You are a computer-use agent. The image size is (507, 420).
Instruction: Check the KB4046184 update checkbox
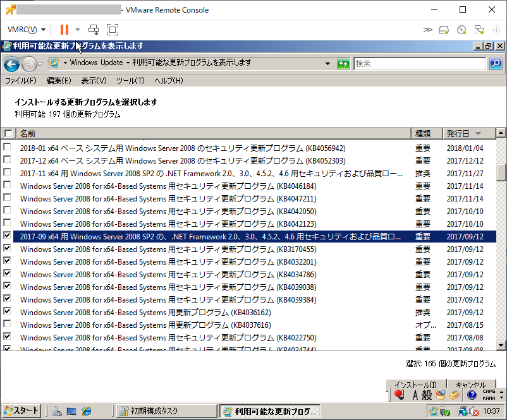coord(7,185)
